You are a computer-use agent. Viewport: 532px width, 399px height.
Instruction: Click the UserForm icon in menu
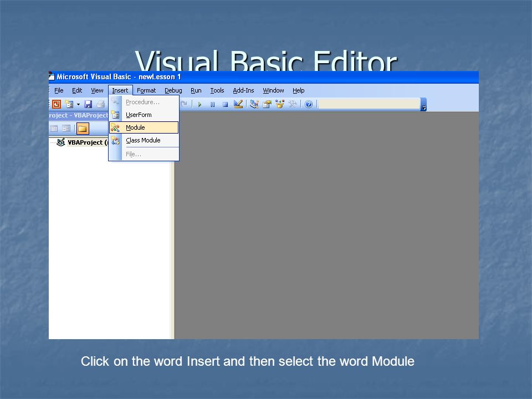point(115,115)
